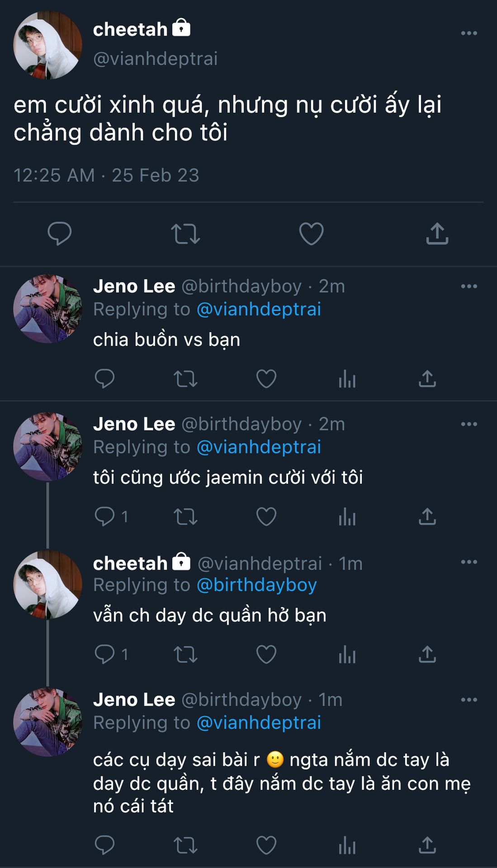Reply to the main cheetah tweet
497x868 pixels.
(x=60, y=234)
